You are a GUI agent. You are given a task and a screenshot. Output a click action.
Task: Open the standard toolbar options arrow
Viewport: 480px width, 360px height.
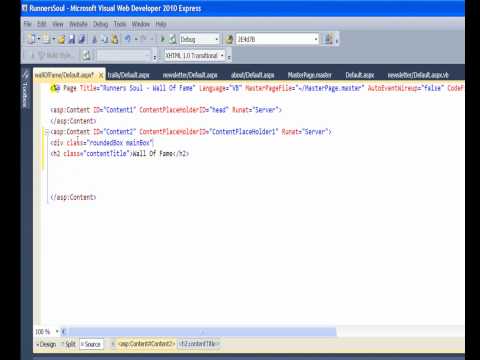point(337,40)
